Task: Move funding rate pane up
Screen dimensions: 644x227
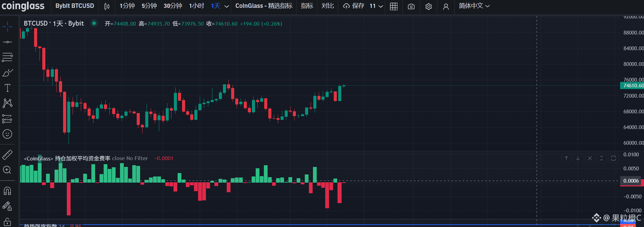Action: (x=566, y=158)
